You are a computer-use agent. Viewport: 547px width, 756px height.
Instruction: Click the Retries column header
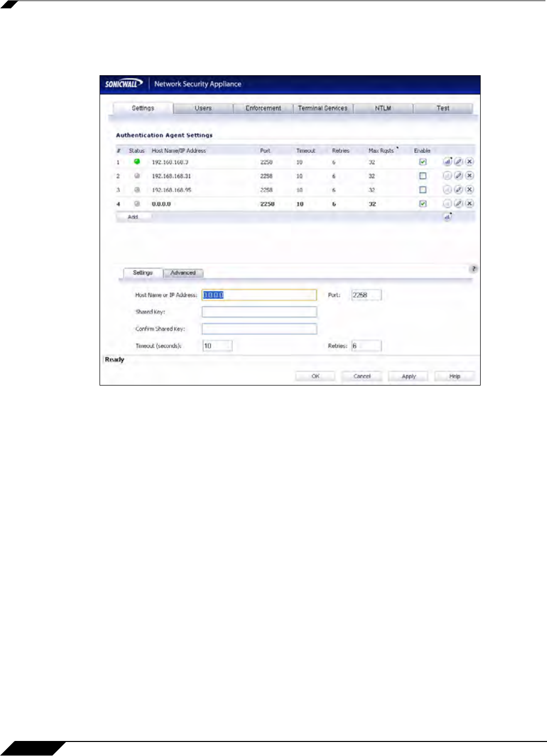(x=341, y=150)
